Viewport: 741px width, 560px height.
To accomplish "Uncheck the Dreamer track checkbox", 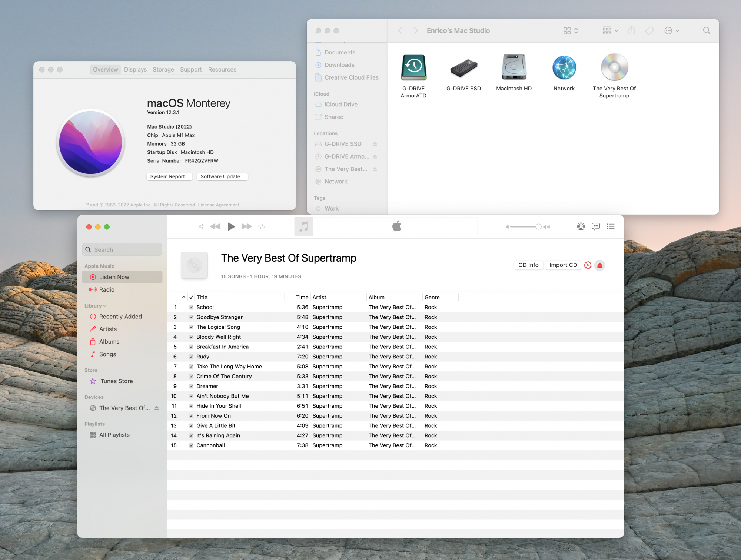I will coord(191,386).
